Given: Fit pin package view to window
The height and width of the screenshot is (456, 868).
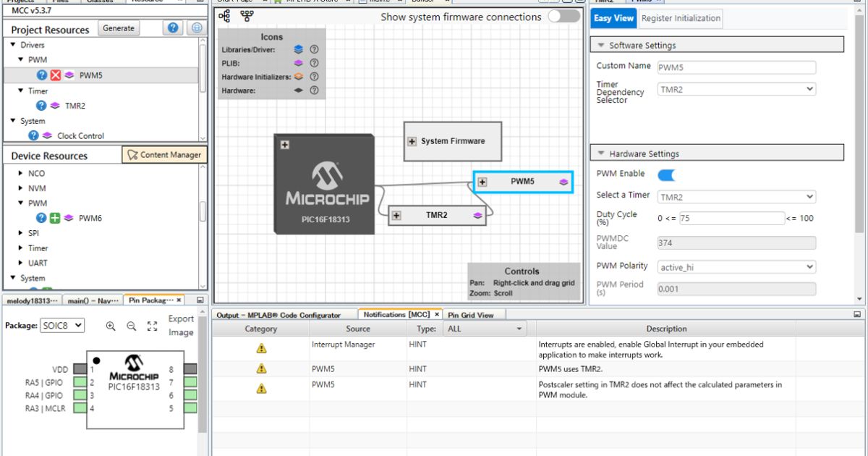Looking at the screenshot, I should (x=153, y=326).
